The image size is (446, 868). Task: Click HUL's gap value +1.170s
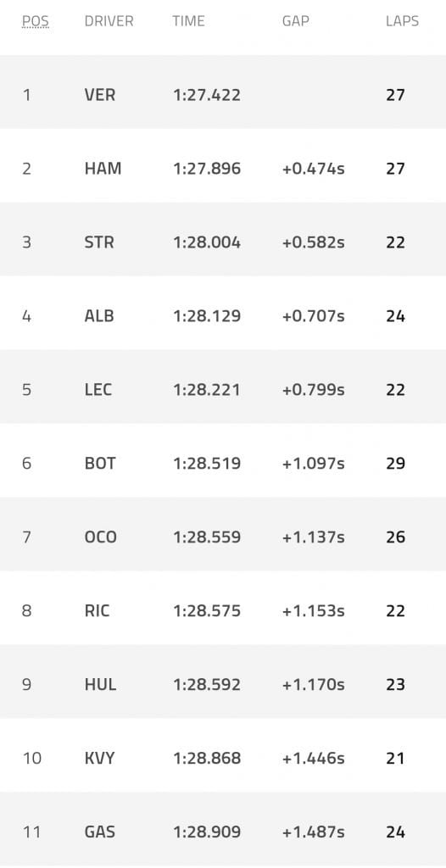tap(314, 685)
